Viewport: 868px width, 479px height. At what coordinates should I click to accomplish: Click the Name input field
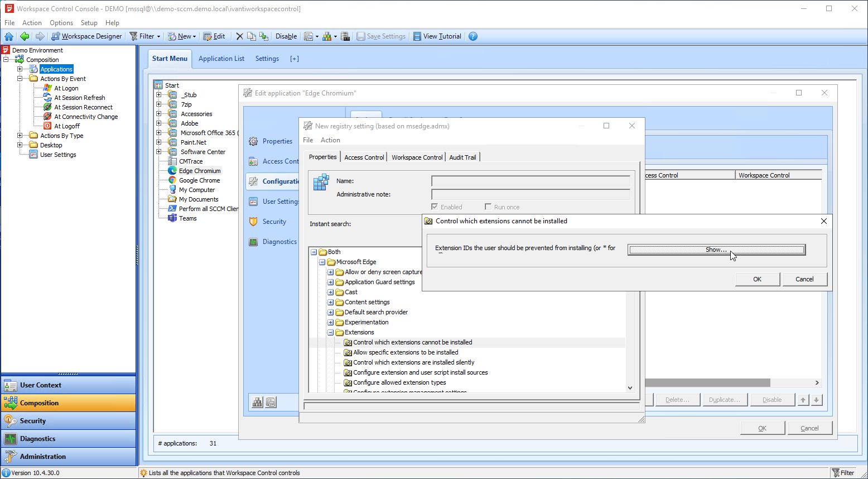(x=530, y=181)
